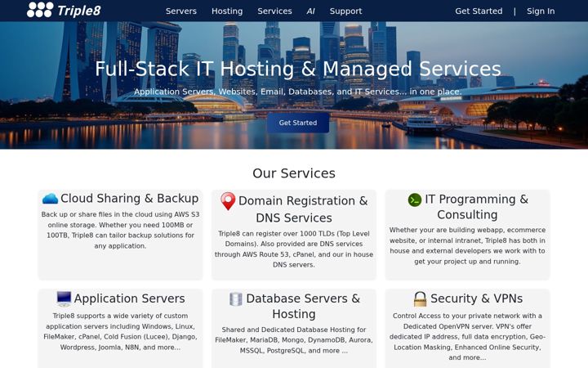The width and height of the screenshot is (588, 368).
Task: Click the 'Control Access to your private network' text
Action: pyautogui.click(x=467, y=337)
